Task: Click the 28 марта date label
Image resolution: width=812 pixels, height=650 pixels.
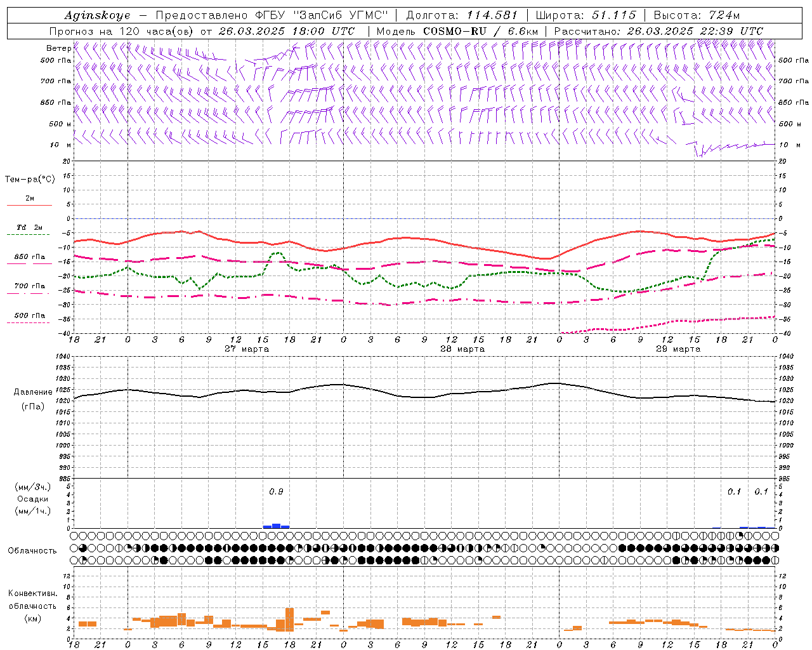Action: (462, 349)
